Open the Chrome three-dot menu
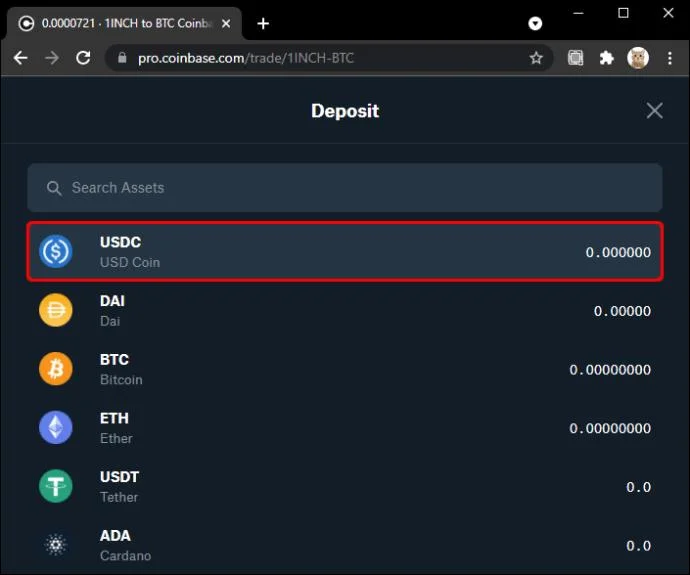The width and height of the screenshot is (690, 575). [x=669, y=58]
